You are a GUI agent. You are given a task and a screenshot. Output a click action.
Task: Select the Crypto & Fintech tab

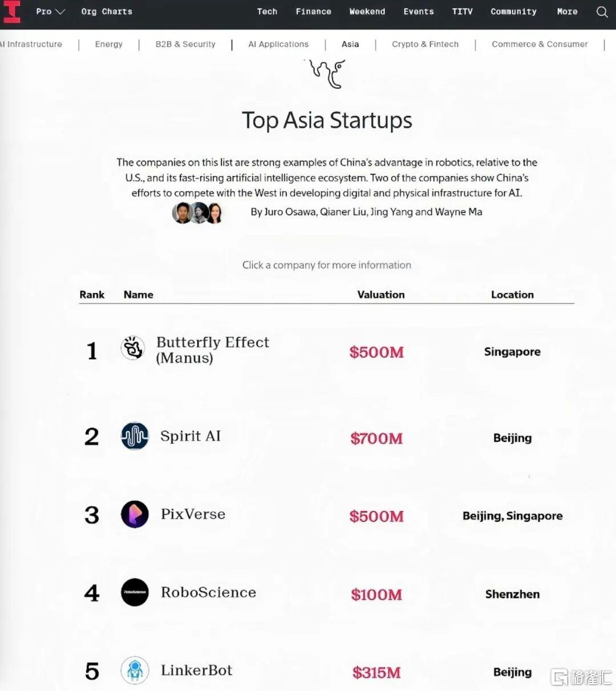(x=425, y=44)
